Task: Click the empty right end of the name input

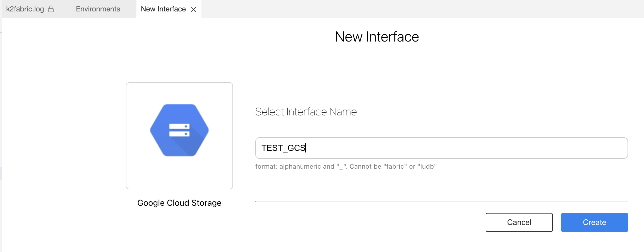Action: pyautogui.click(x=558, y=148)
